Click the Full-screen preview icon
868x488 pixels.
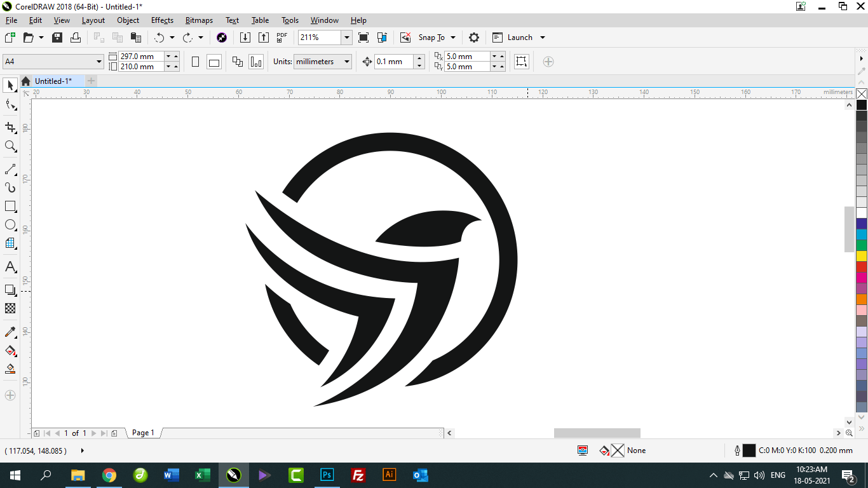363,37
